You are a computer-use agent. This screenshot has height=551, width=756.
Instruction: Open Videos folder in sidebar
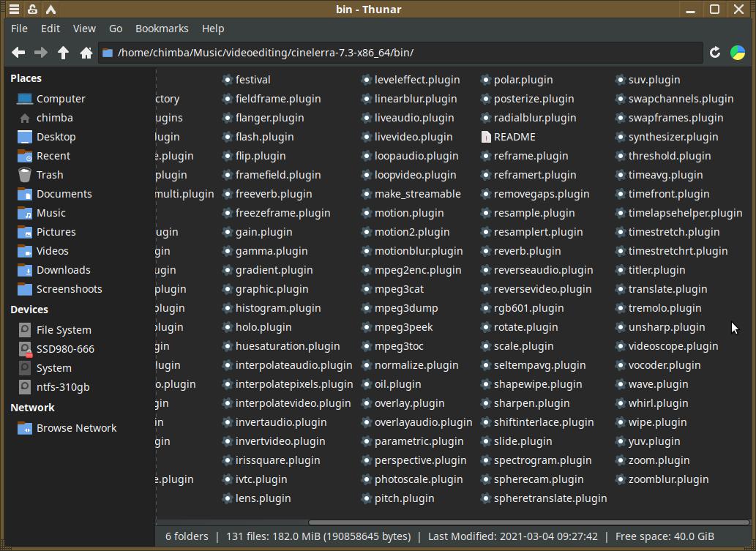tap(43, 251)
